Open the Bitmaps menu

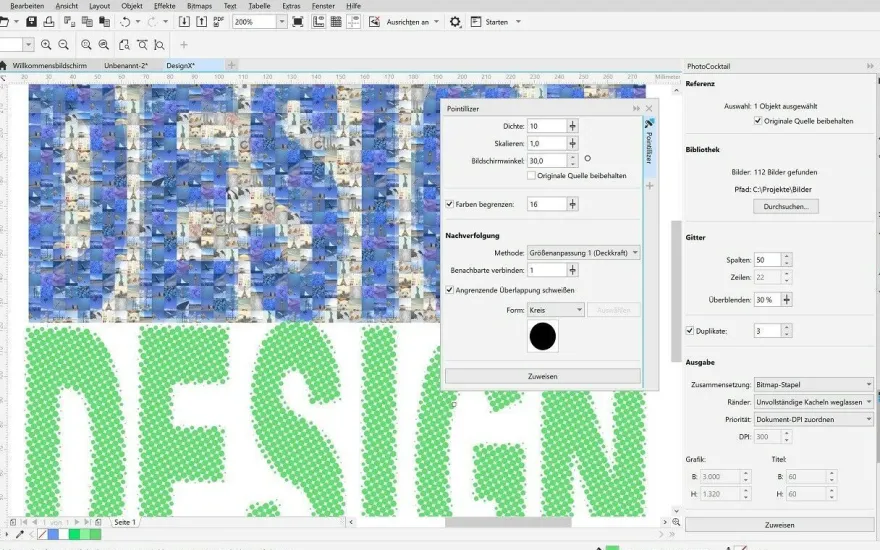click(x=199, y=6)
